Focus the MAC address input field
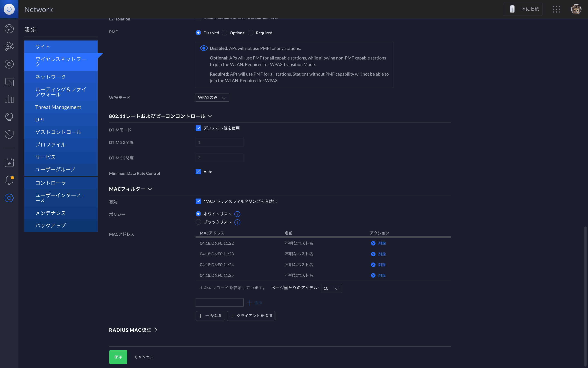588x368 pixels. click(219, 303)
